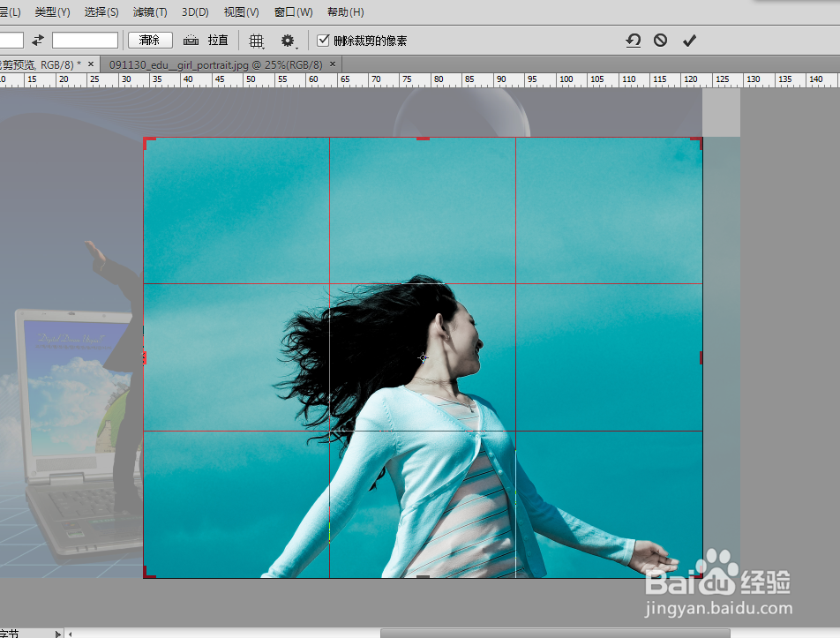Click the left-middle crop edge handle
Screen dimensions: 840x638
pyautogui.click(x=145, y=358)
